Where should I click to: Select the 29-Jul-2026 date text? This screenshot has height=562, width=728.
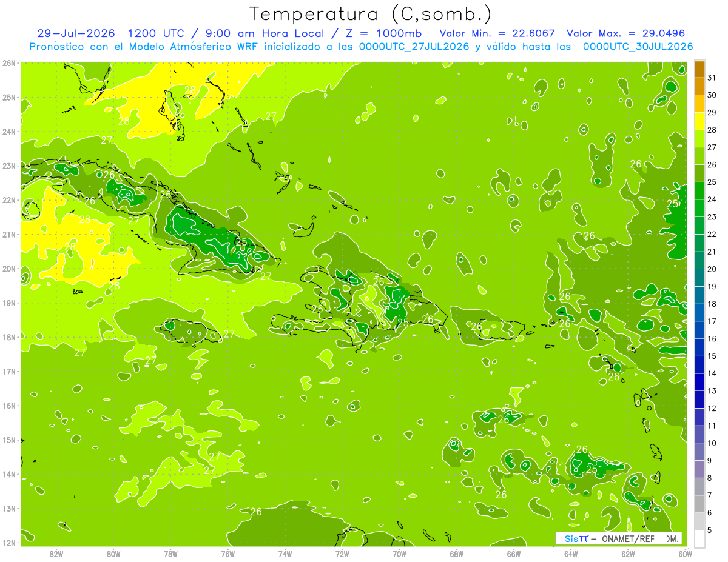point(76,33)
